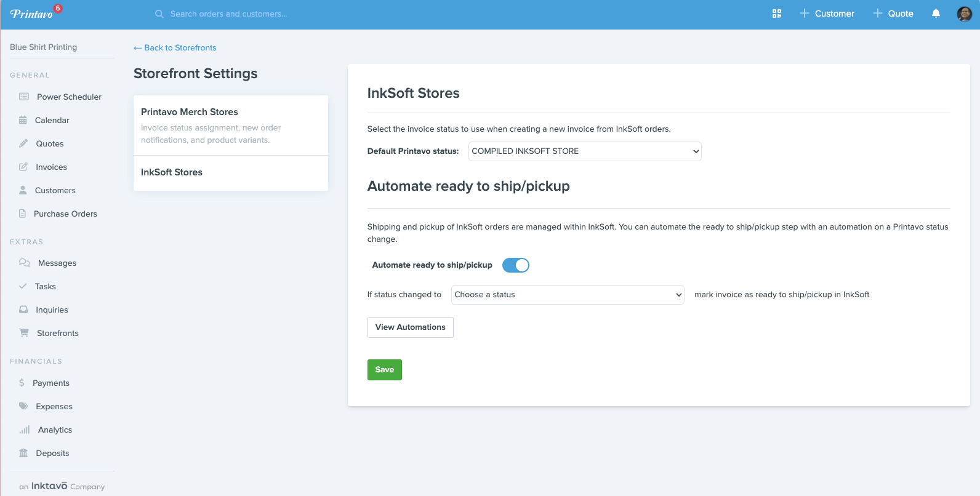This screenshot has width=980, height=496.
Task: Click the plus icon next to Customer
Action: coord(804,14)
